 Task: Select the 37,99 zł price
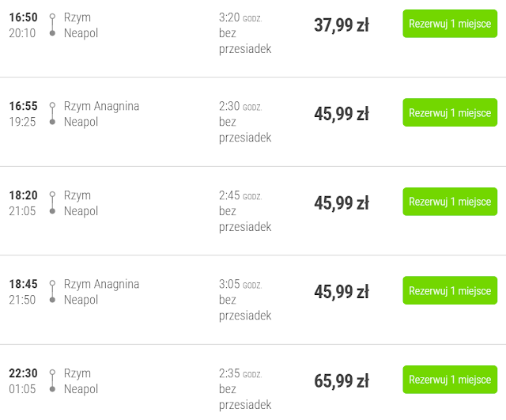coord(342,25)
